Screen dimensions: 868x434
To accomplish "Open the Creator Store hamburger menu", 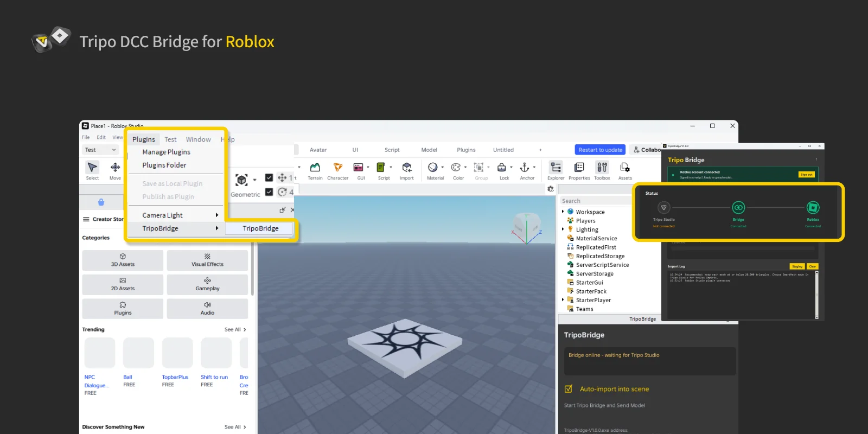I will (x=86, y=219).
